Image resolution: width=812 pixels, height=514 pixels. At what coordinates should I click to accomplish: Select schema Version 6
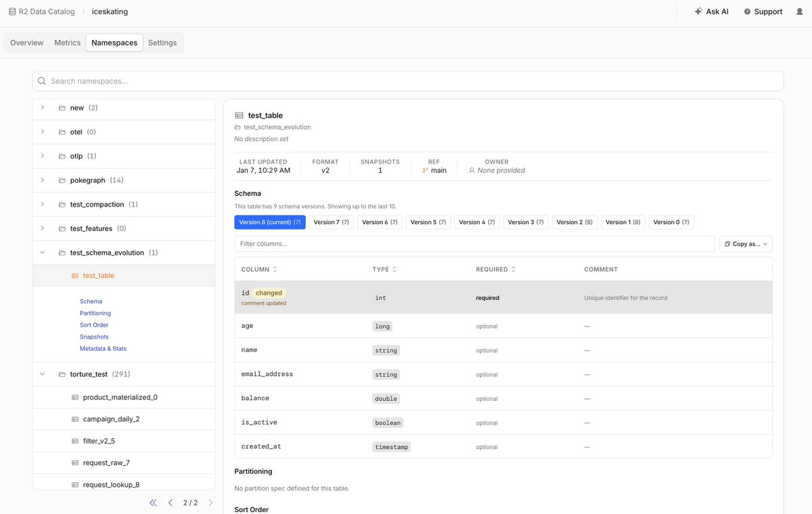(380, 222)
